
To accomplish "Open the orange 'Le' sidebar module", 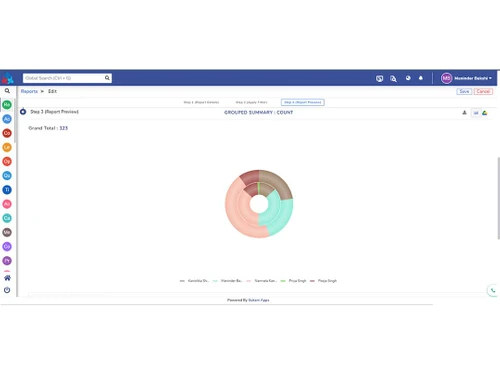I will [x=7, y=147].
